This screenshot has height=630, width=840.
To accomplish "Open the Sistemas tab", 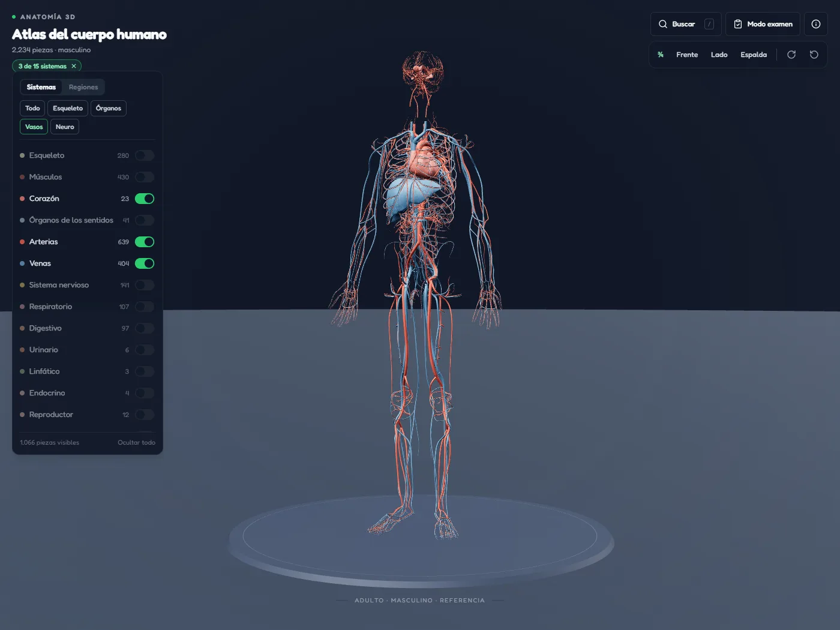I will [41, 87].
